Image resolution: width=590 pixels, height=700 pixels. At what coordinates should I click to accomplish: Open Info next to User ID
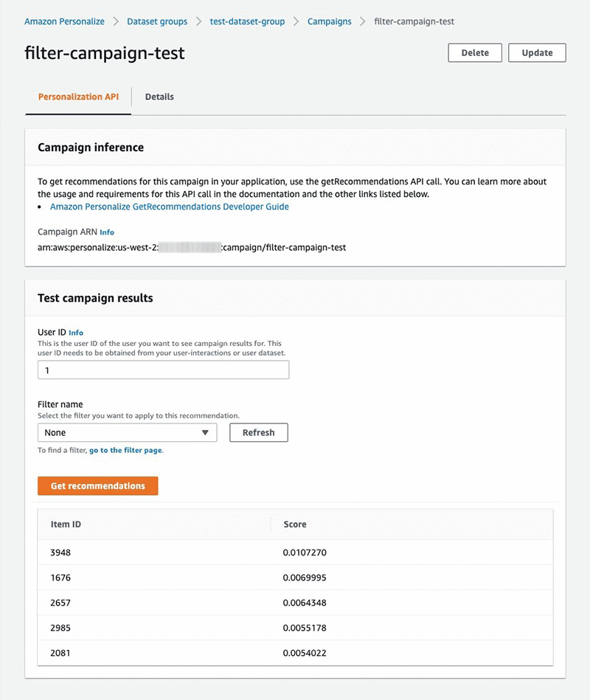76,333
